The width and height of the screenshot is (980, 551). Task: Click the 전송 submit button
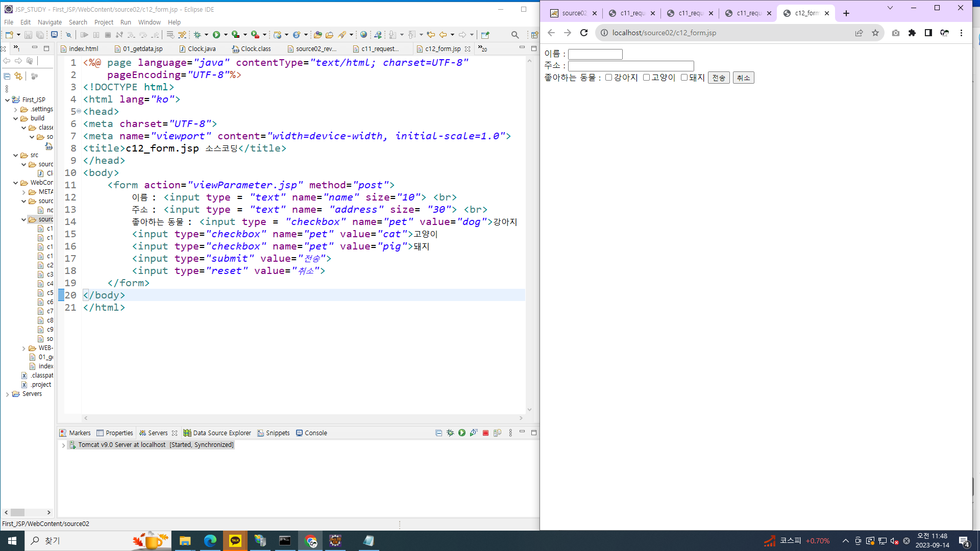click(718, 78)
